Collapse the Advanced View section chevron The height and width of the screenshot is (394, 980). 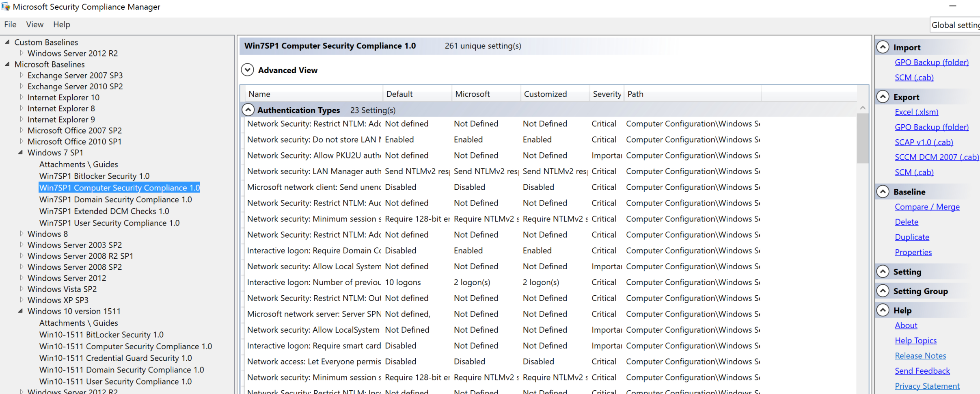(248, 69)
